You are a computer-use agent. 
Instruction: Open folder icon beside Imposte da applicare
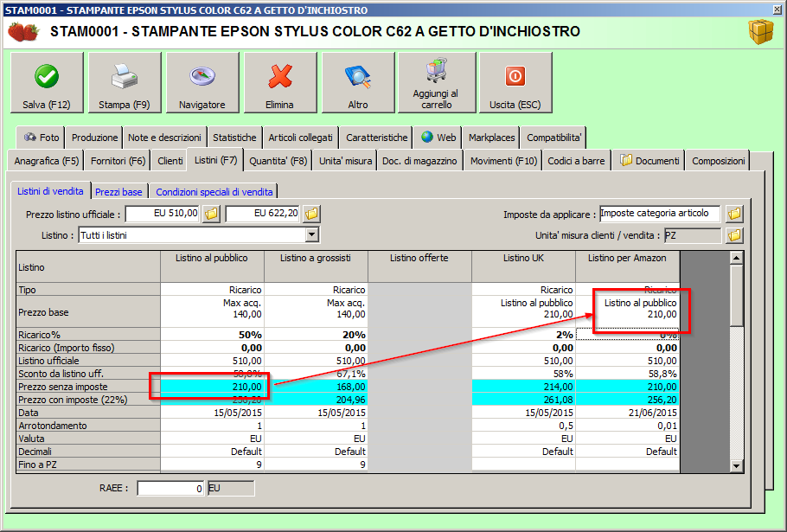pyautogui.click(x=734, y=214)
